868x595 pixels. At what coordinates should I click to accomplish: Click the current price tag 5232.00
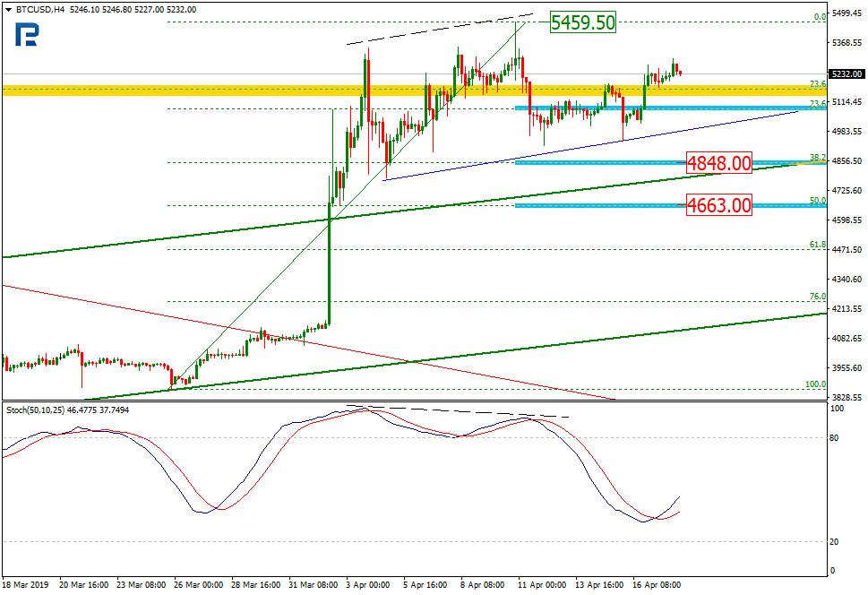847,74
